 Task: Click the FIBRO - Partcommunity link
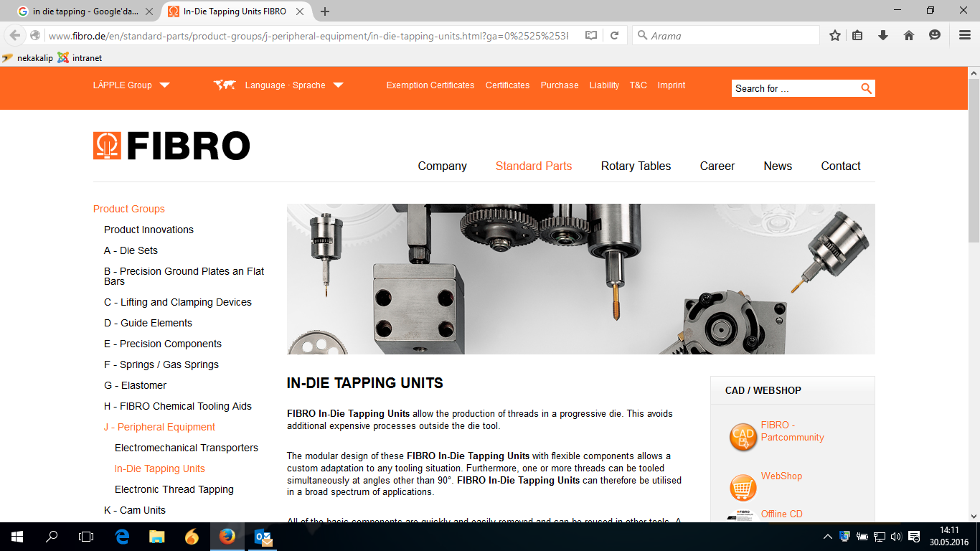tap(792, 431)
